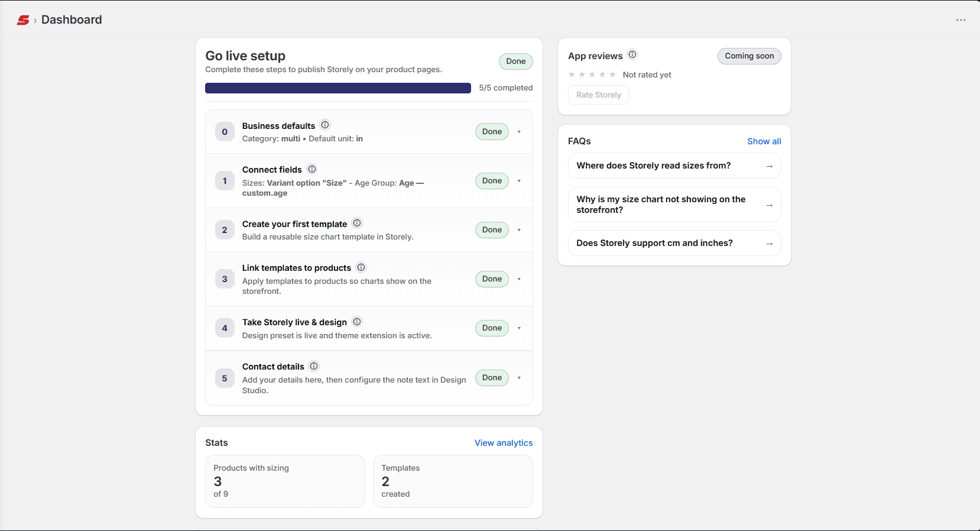Screen dimensions: 980x531
Task: Click Done badge for Contact details
Action: point(492,378)
